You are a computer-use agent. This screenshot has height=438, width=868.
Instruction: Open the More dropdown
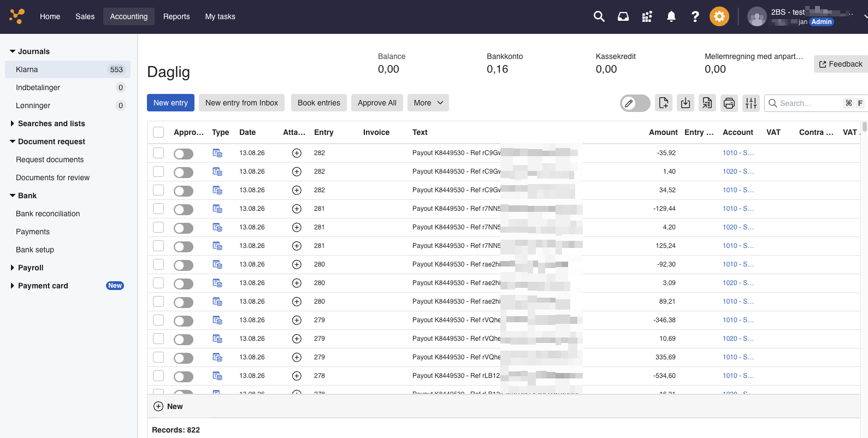(x=428, y=103)
